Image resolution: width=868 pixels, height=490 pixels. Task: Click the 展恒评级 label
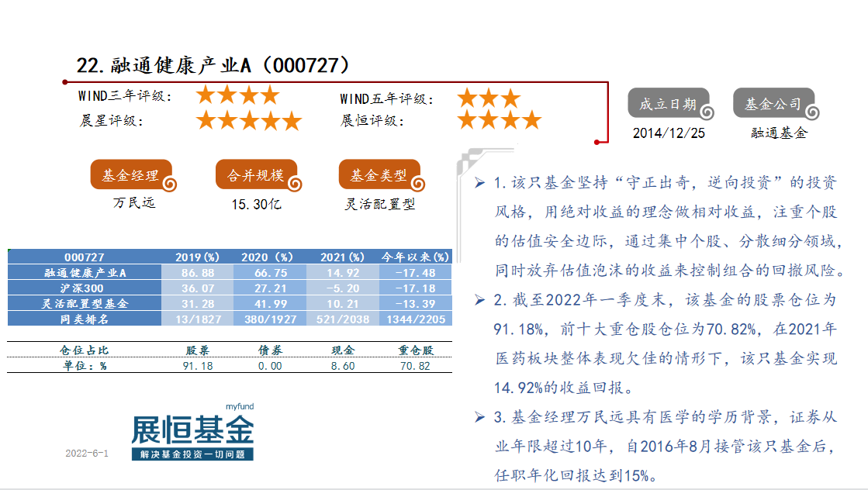point(372,121)
